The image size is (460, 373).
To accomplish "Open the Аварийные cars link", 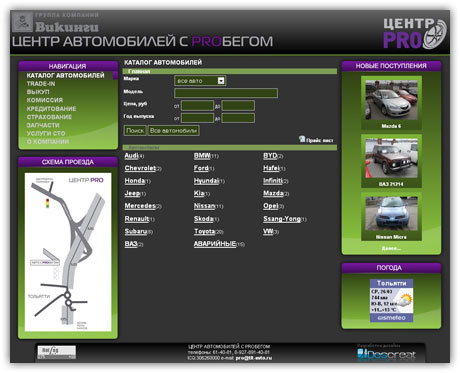I will 215,244.
